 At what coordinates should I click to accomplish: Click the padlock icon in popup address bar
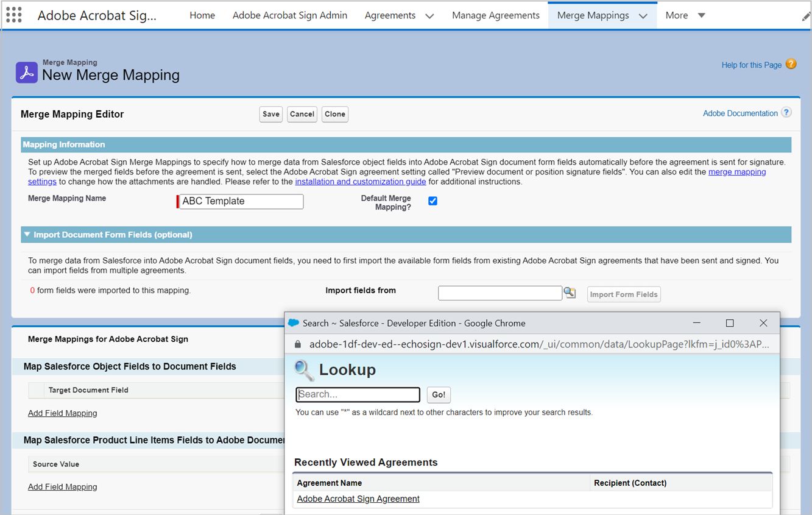tap(298, 344)
